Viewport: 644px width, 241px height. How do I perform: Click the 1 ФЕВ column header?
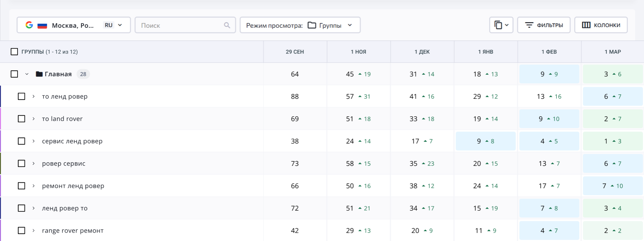pyautogui.click(x=549, y=52)
